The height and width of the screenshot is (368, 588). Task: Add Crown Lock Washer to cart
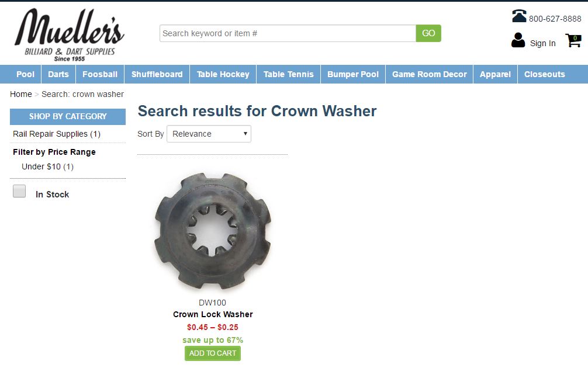[x=213, y=353]
